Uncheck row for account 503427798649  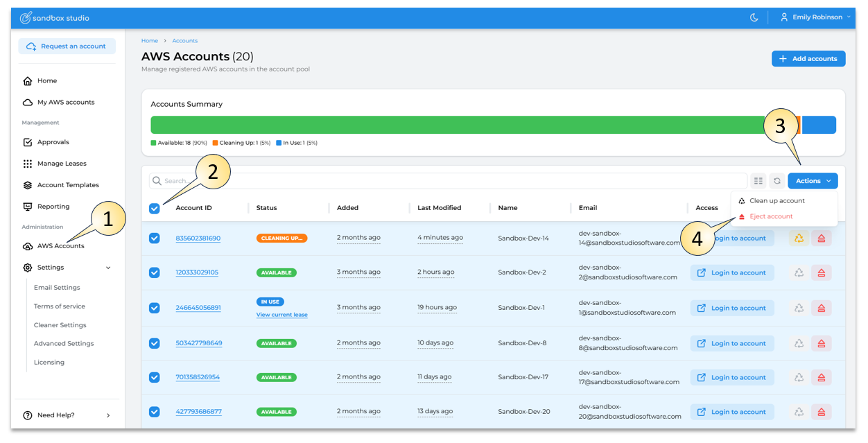[155, 343]
